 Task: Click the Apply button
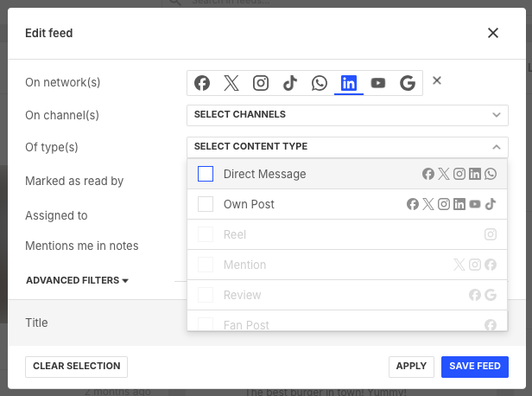point(411,367)
